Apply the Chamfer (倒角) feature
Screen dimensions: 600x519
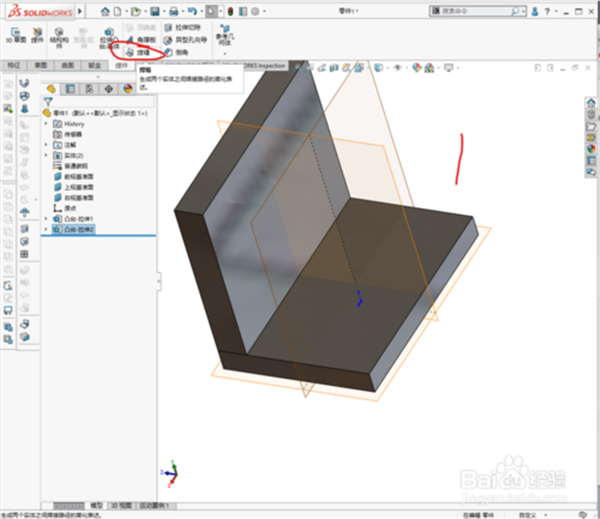(176, 52)
